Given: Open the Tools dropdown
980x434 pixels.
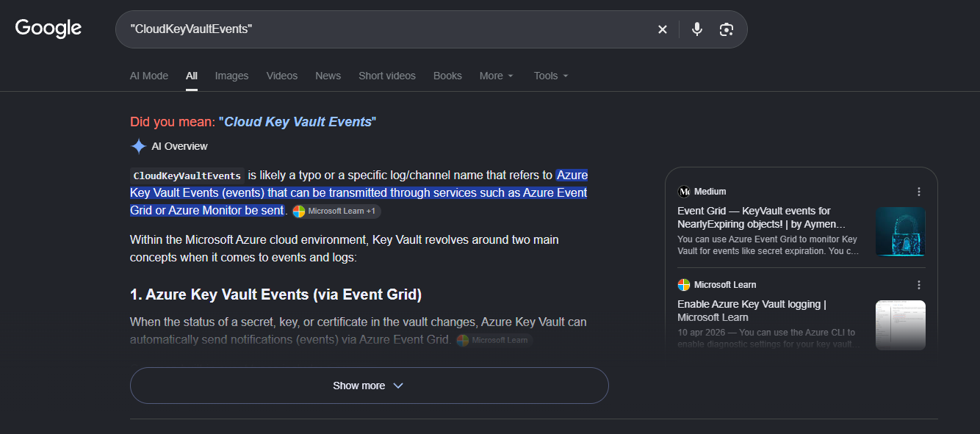Looking at the screenshot, I should [x=551, y=76].
